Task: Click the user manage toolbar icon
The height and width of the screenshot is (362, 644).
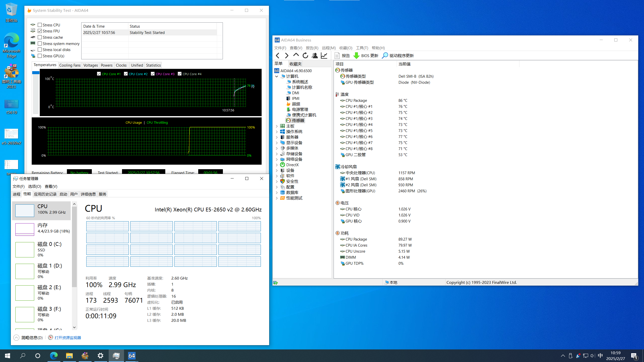Action: point(314,56)
